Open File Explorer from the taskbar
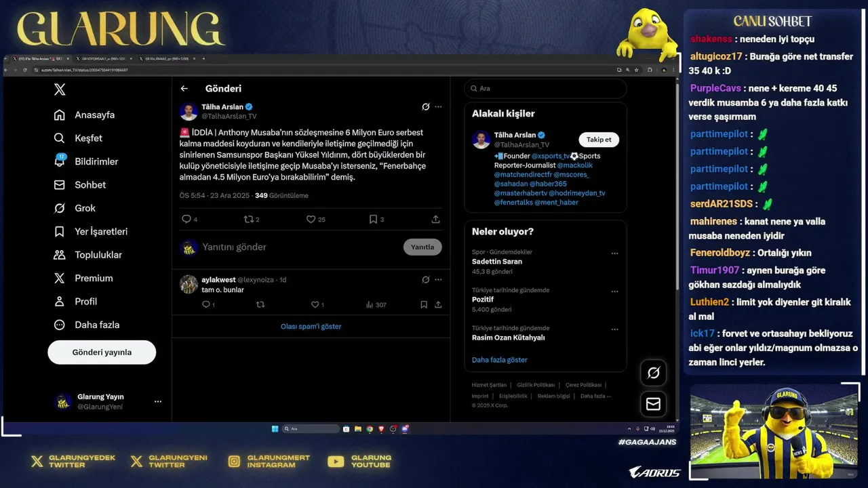 [358, 429]
